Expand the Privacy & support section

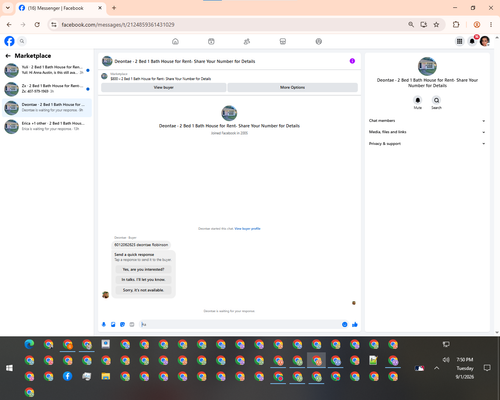[x=427, y=144]
